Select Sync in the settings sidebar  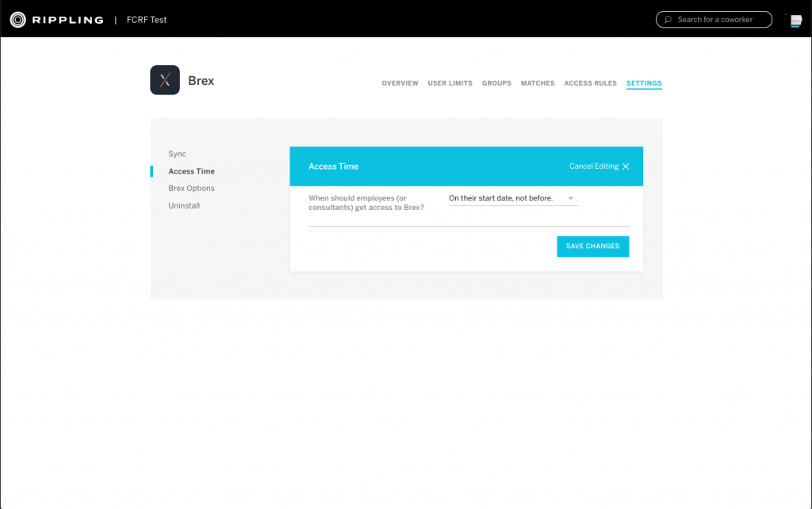tap(177, 154)
